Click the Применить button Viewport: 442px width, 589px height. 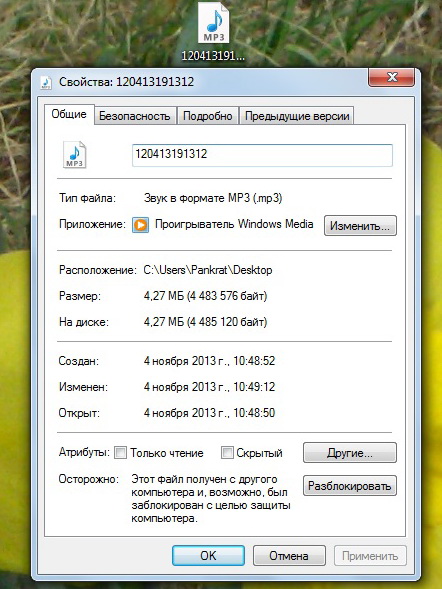pos(370,556)
